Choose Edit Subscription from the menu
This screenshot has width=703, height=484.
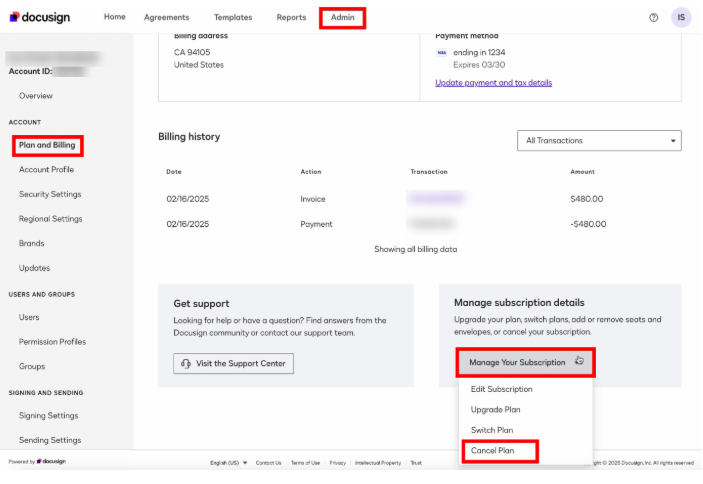click(x=501, y=389)
